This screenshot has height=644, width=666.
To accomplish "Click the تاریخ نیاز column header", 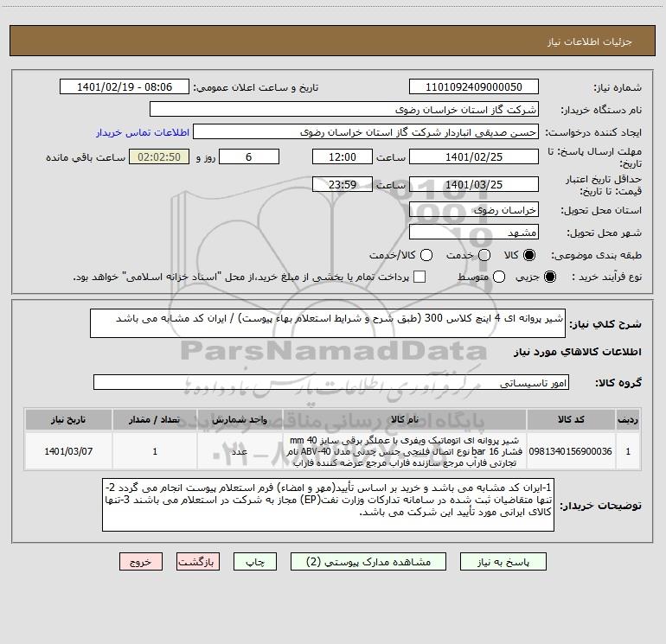I will (x=68, y=419).
